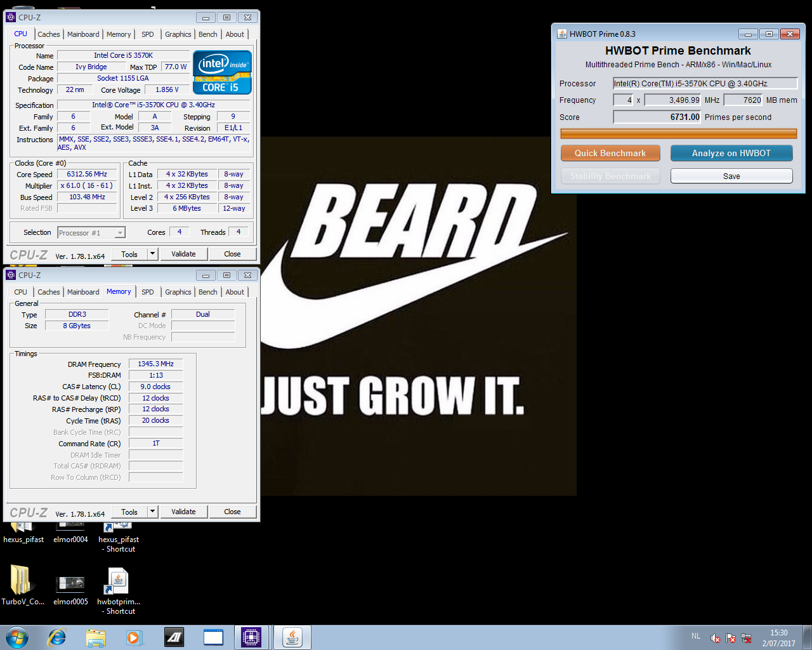Open the Action Center flag icon

731,638
